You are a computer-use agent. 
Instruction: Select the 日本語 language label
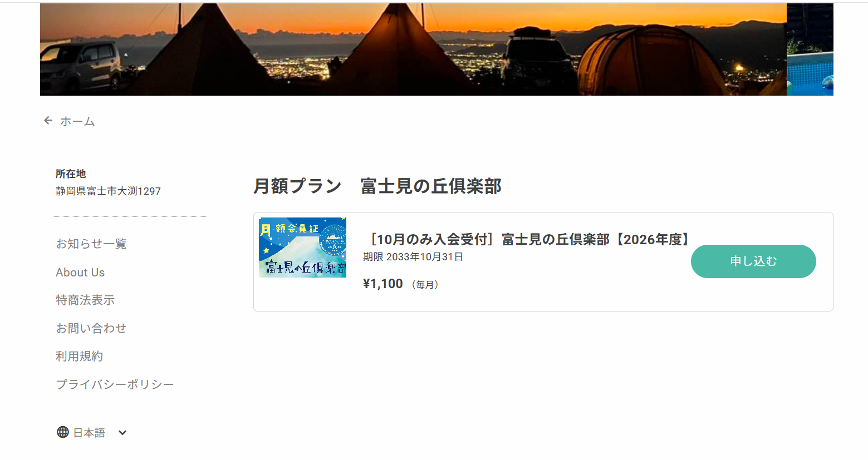[x=89, y=433]
